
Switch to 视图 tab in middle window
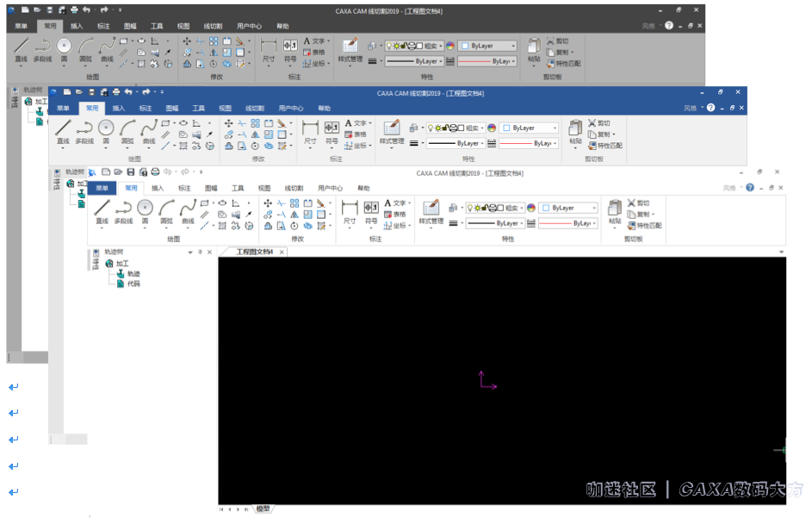(x=225, y=109)
